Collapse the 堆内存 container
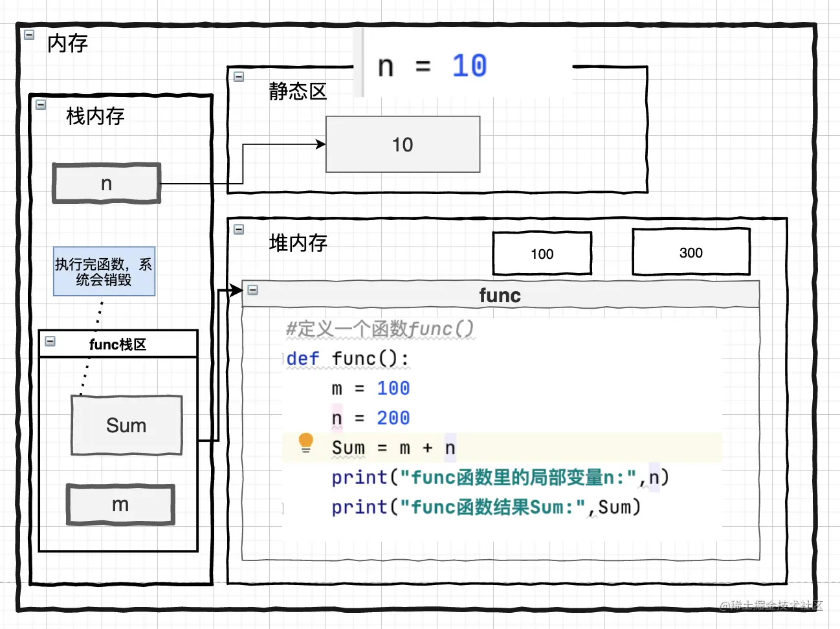 [239, 229]
